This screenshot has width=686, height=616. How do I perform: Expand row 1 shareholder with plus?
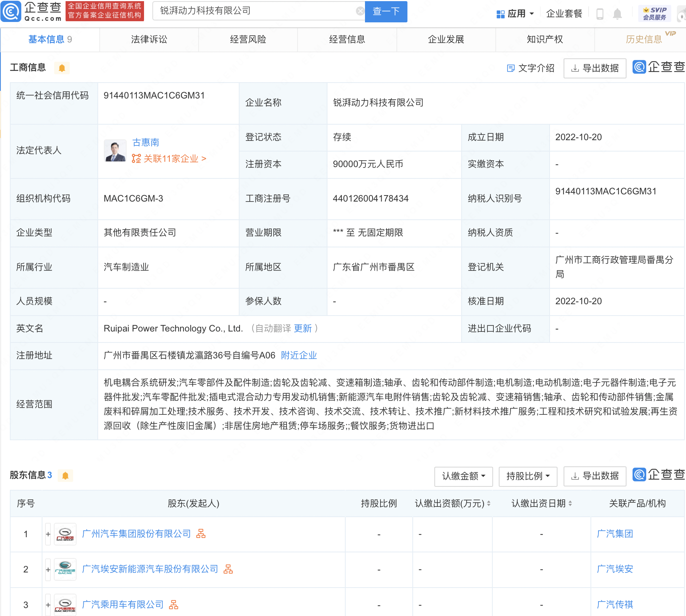48,534
